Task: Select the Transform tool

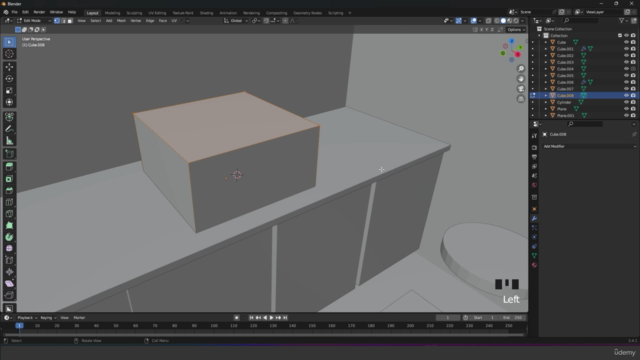Action: 9,102
